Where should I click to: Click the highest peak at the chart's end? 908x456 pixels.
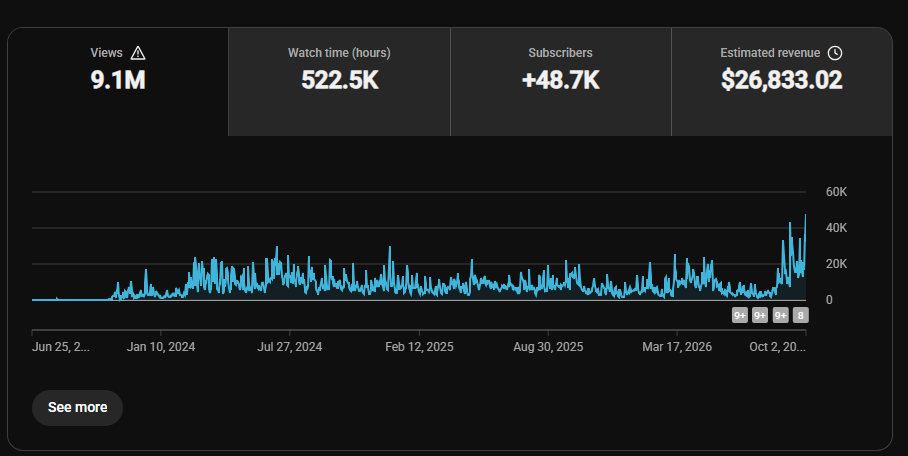tap(805, 216)
